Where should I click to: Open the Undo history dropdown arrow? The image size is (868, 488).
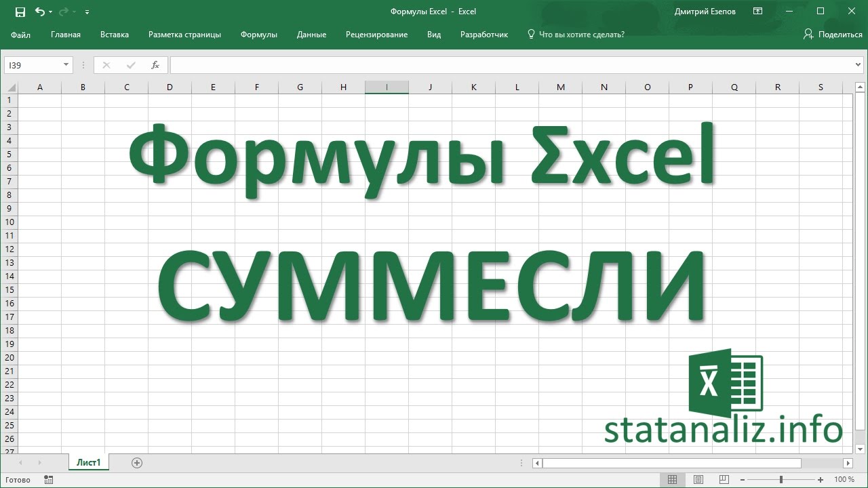point(52,12)
